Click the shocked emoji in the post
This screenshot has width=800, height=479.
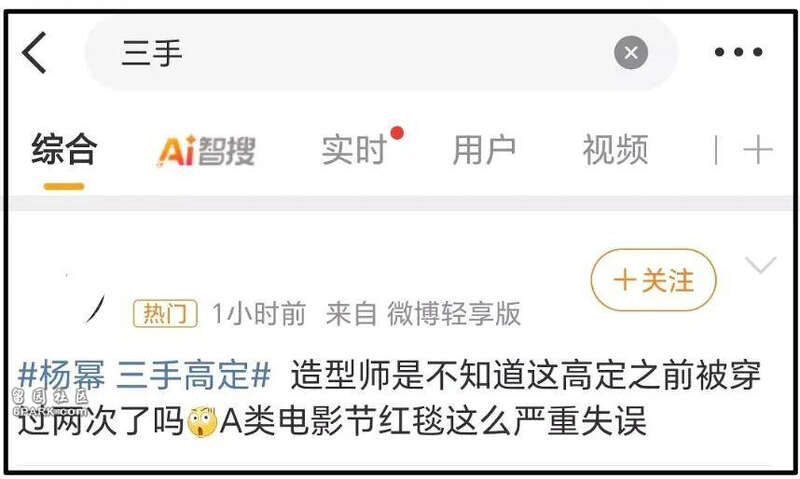[x=202, y=422]
